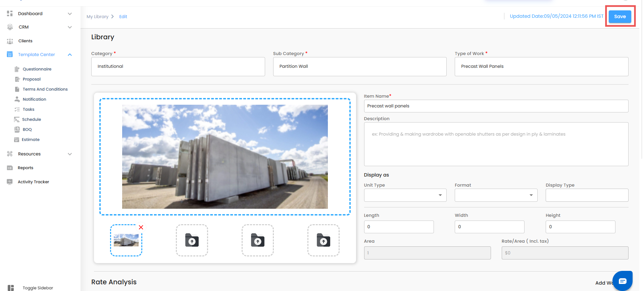
Task: Open the chat support widget icon
Action: [622, 281]
